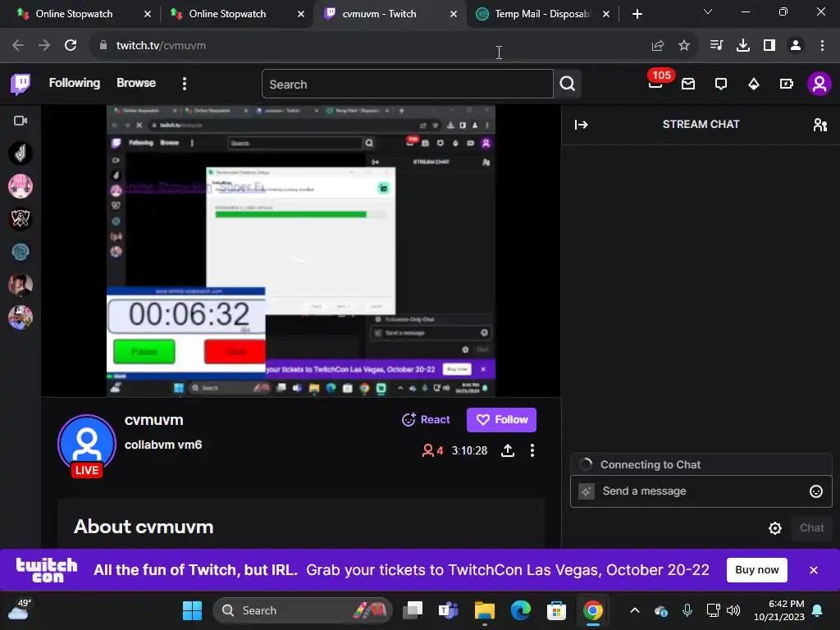Open the taskbar clock showing 6:42 PM
Image resolution: width=840 pixels, height=630 pixels.
pos(779,610)
